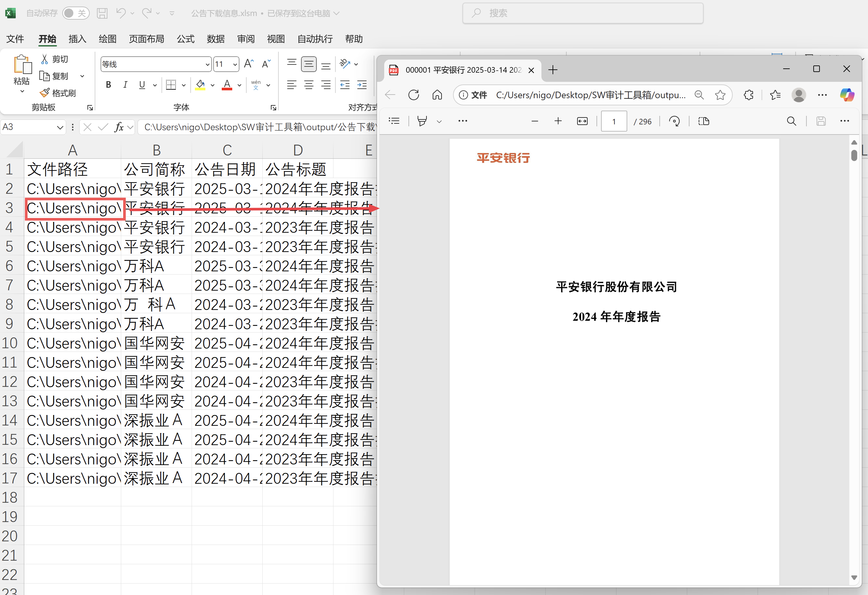Apply yellow fill color to cell
The width and height of the screenshot is (868, 595).
coord(200,85)
